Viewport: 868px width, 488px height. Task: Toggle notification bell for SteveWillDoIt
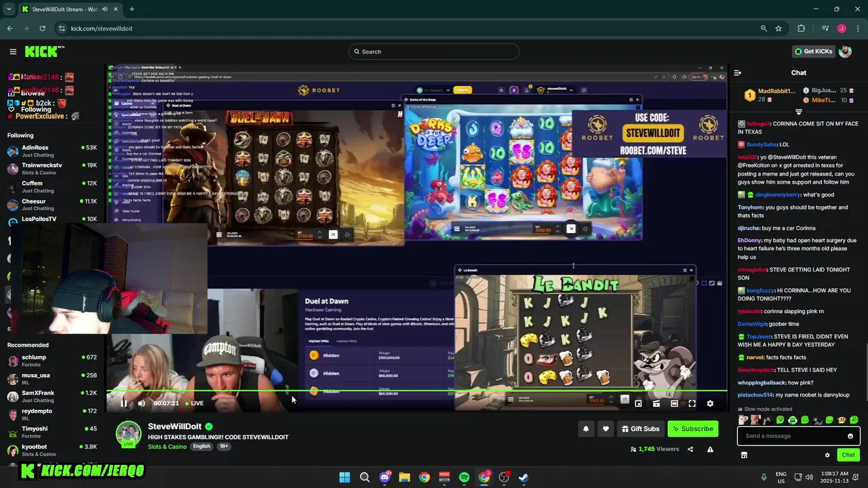586,428
